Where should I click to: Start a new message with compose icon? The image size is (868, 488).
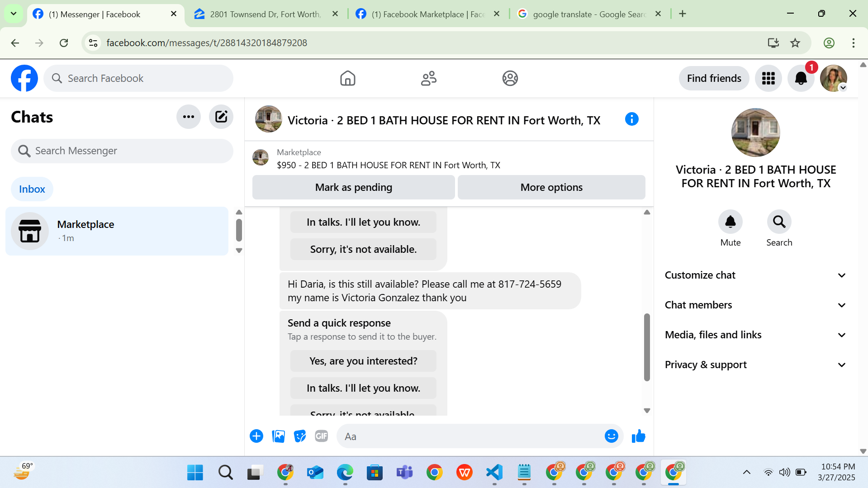[x=221, y=117]
